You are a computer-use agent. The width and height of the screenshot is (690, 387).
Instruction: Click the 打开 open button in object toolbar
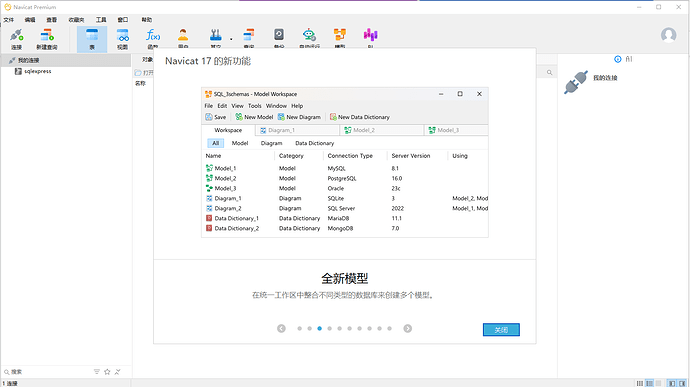(144, 73)
